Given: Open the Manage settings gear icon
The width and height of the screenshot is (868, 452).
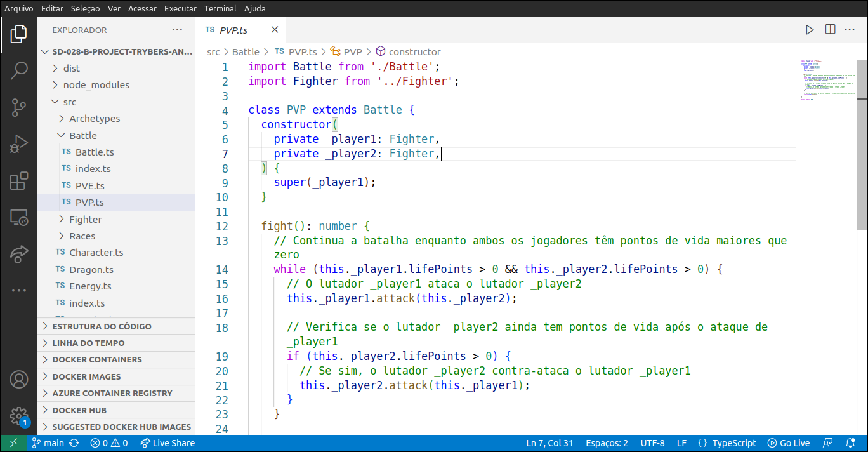Looking at the screenshot, I should click(19, 416).
